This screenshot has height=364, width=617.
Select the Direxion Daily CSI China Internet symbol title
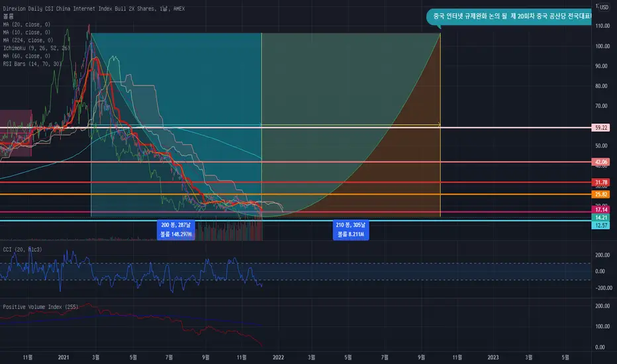[93, 8]
